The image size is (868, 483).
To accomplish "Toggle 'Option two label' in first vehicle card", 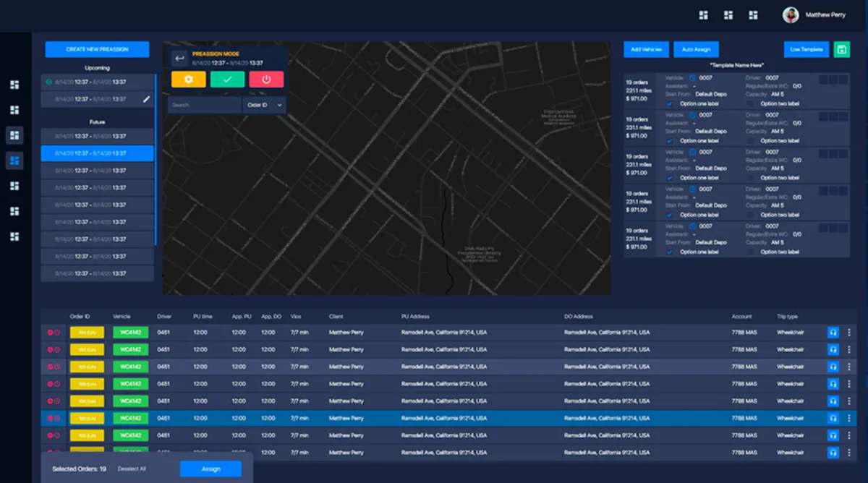I will 749,104.
